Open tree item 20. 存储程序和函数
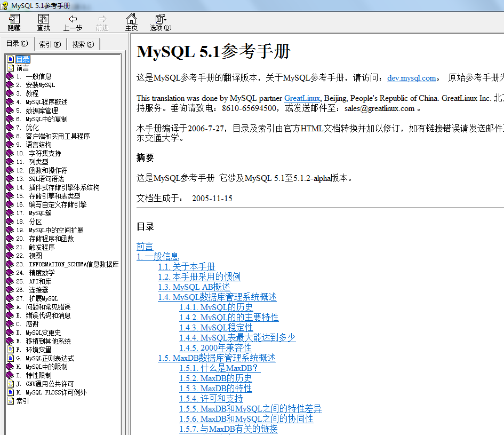504x435 pixels. [45, 239]
